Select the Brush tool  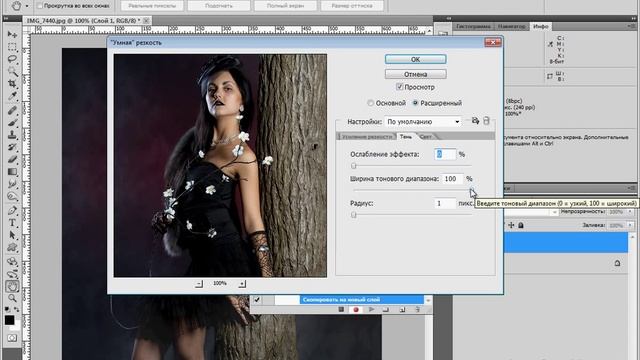[12, 122]
